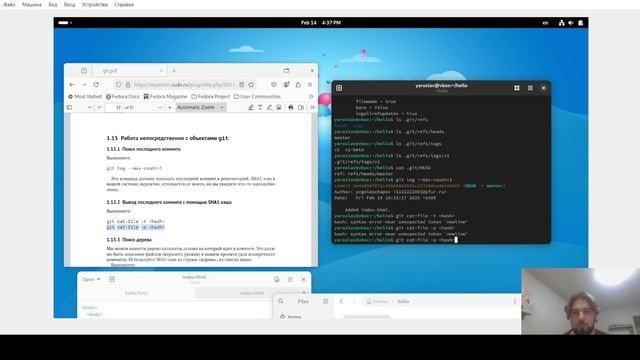Viewport: 640px width, 360px height.
Task: Open the GNOME clock Feb 14 calendar
Action: [x=321, y=23]
